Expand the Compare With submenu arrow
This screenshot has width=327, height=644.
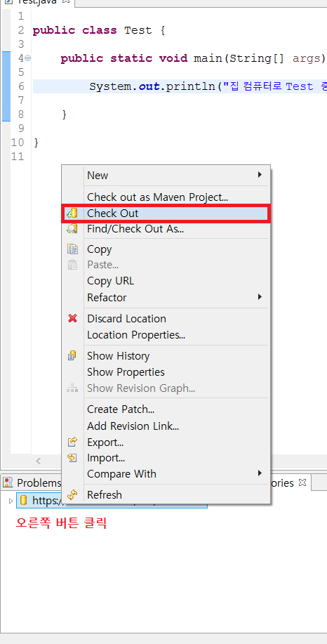coord(260,473)
